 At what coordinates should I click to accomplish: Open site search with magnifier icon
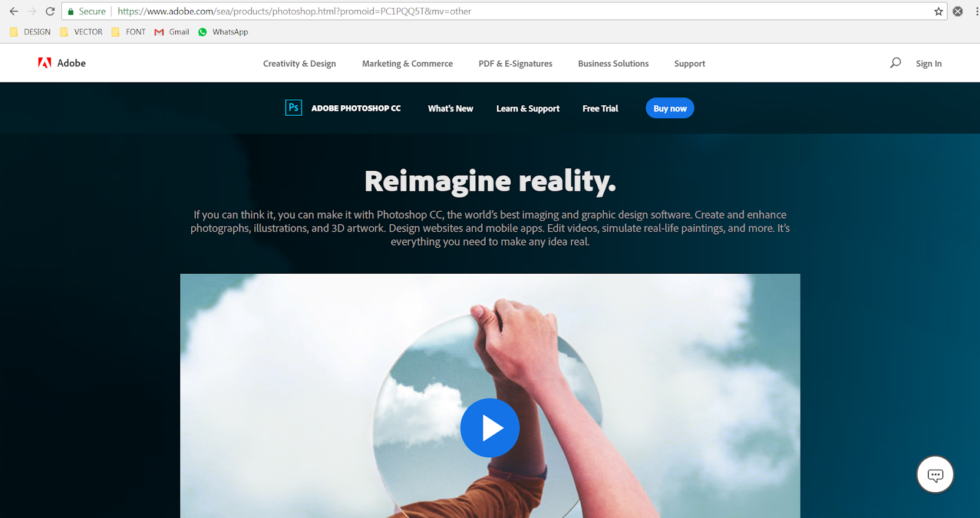point(895,62)
